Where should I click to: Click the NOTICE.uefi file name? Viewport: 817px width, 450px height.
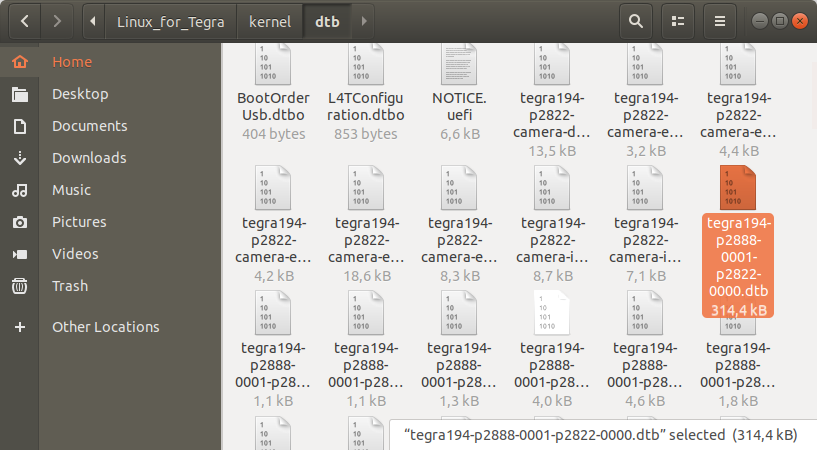tap(459, 106)
